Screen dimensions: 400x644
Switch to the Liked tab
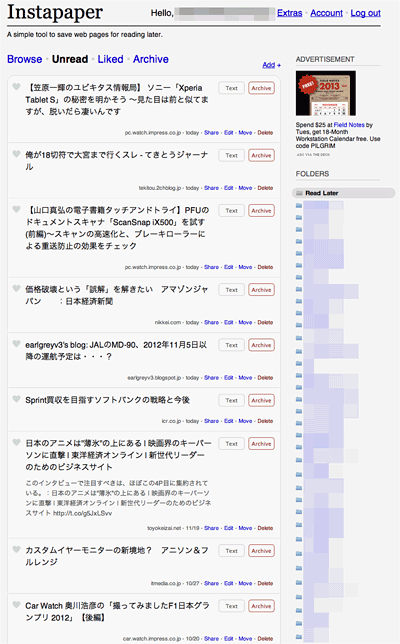[x=110, y=59]
